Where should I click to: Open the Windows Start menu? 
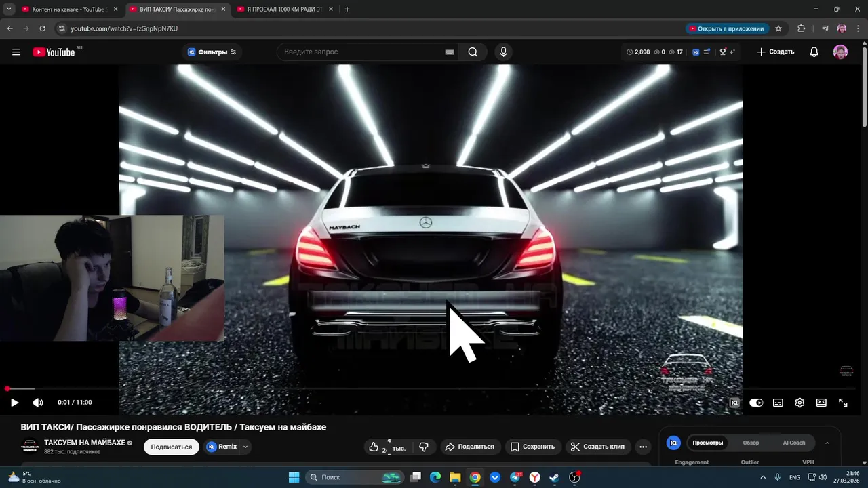coord(294,477)
